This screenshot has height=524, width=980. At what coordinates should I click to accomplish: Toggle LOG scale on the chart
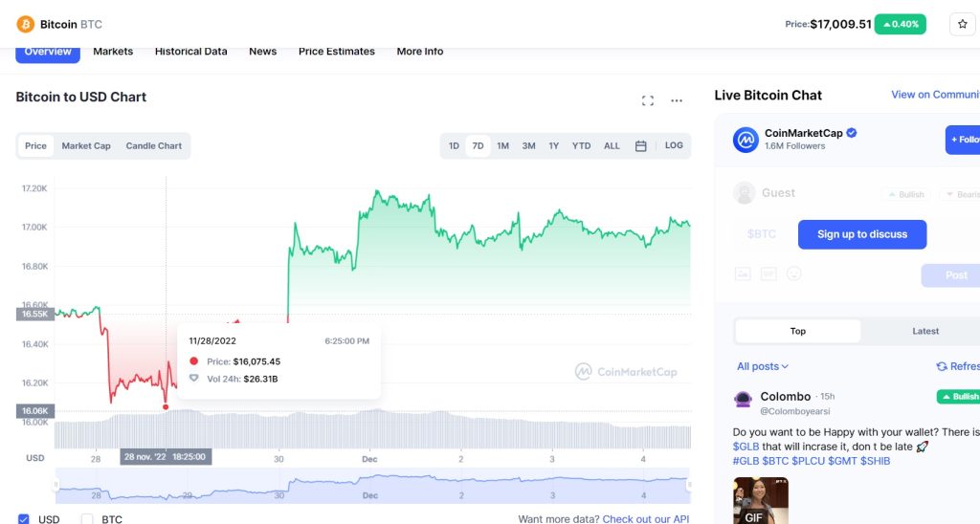pos(674,145)
